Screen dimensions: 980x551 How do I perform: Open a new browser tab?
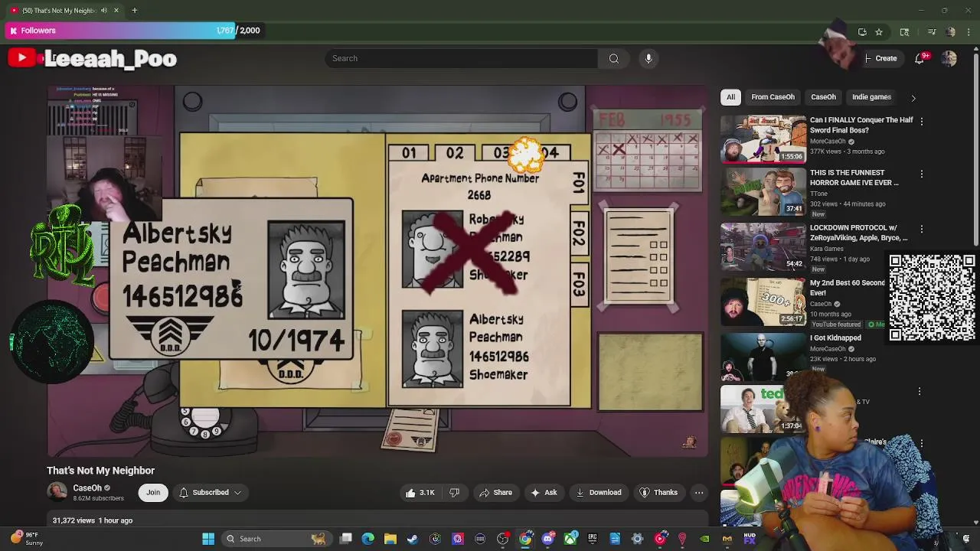[134, 10]
